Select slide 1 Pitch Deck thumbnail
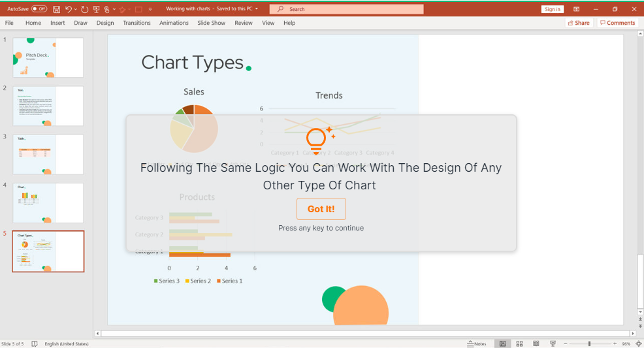This screenshot has height=348, width=644. coord(48,57)
